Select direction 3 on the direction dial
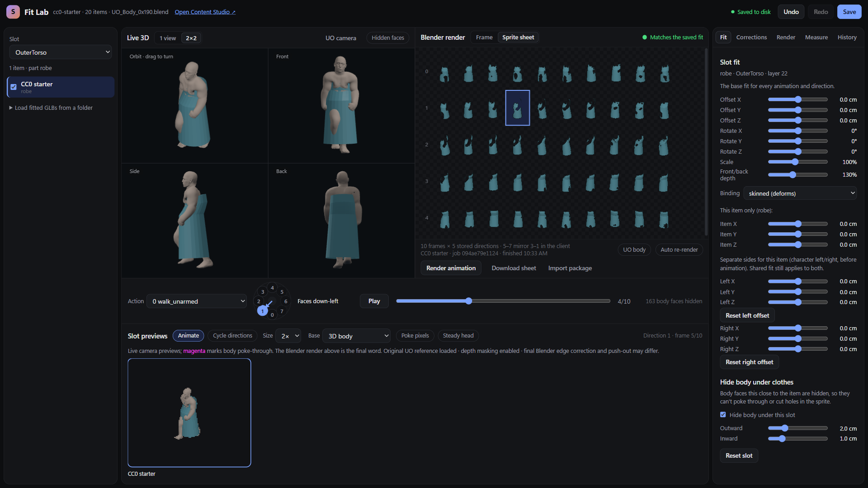The width and height of the screenshot is (868, 488). click(263, 292)
